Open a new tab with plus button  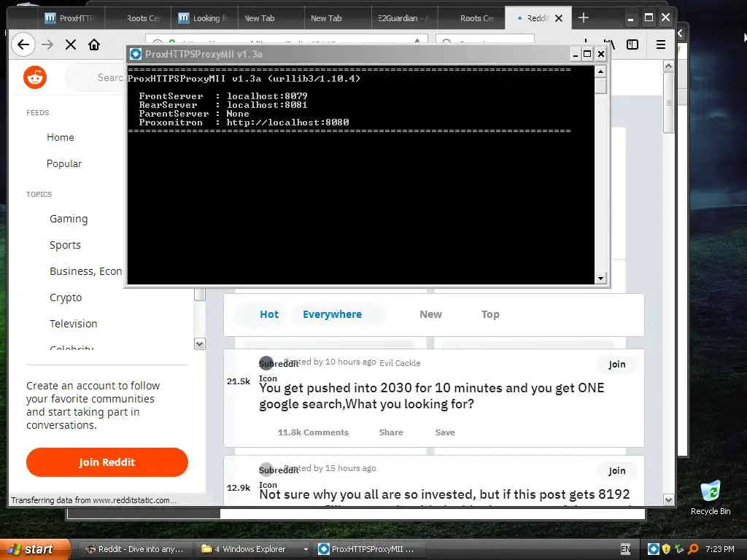click(x=583, y=18)
